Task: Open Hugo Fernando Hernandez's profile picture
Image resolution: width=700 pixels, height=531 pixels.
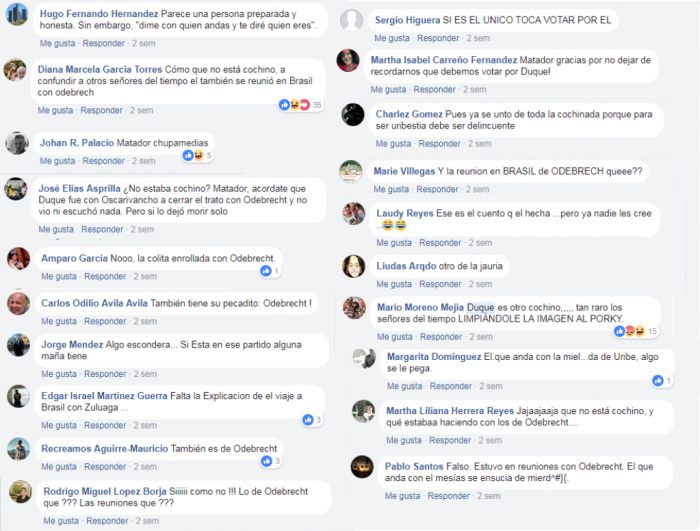Action: pos(17,13)
